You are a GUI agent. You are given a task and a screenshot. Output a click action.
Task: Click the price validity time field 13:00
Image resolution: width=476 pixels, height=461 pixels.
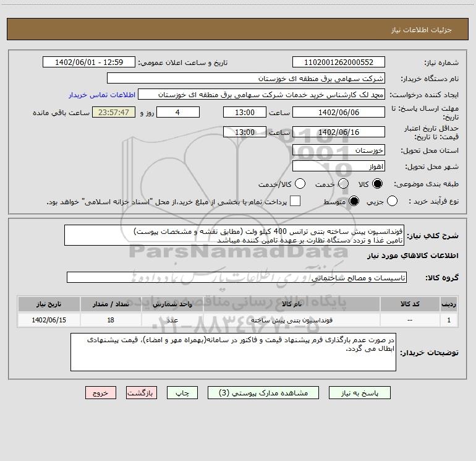point(245,132)
